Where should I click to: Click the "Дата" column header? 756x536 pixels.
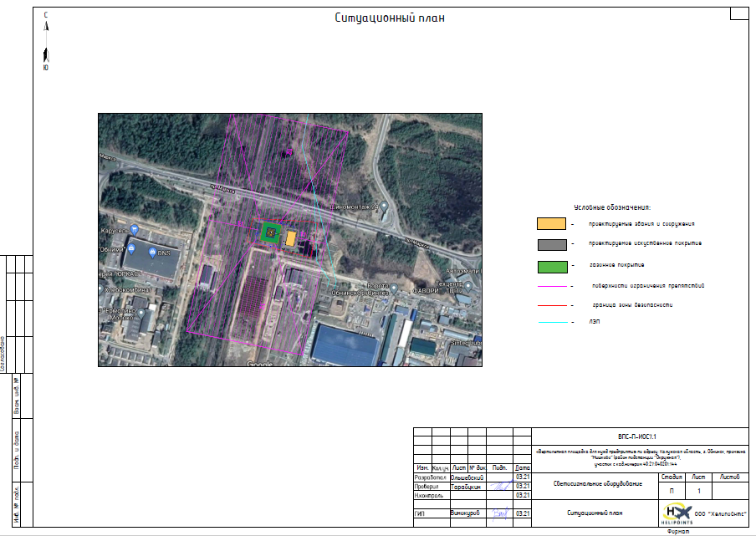[x=522, y=468]
